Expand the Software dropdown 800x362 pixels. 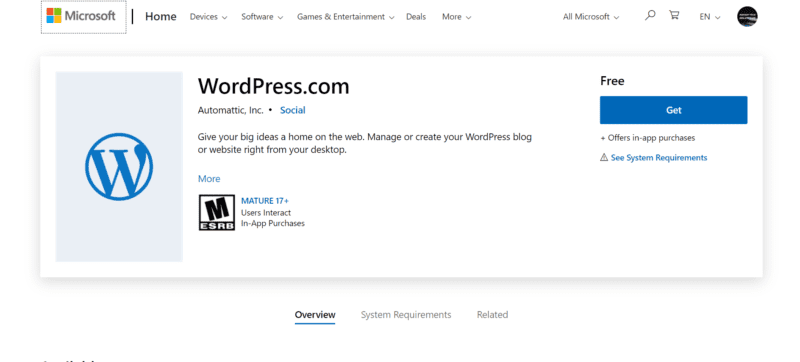pyautogui.click(x=262, y=17)
